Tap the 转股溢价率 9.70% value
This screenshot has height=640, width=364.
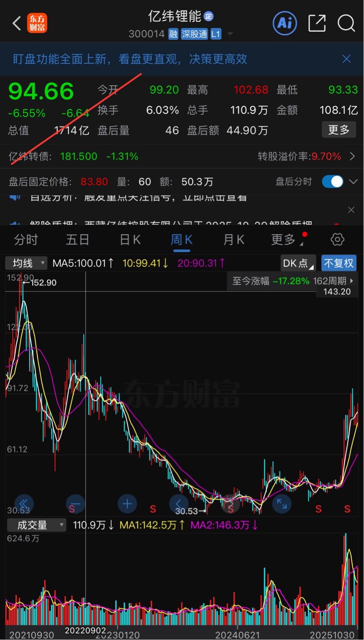tap(326, 156)
